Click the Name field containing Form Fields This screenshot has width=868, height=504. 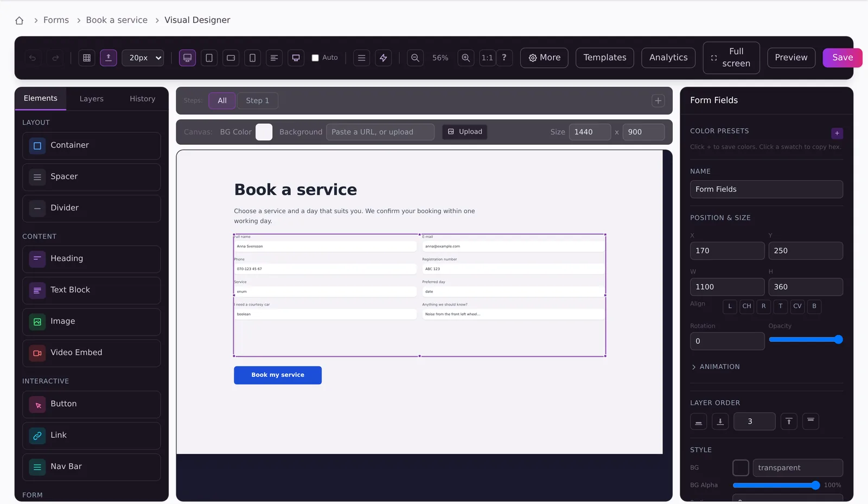[x=766, y=189]
